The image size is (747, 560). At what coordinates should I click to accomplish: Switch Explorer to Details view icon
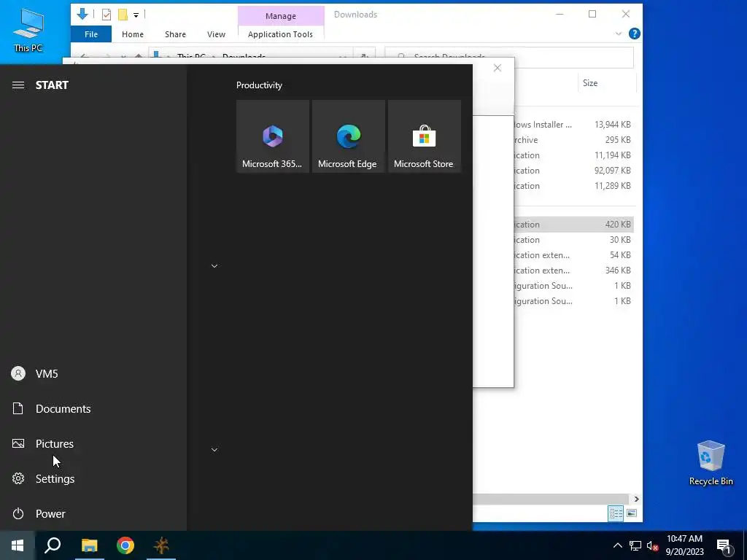click(x=616, y=513)
